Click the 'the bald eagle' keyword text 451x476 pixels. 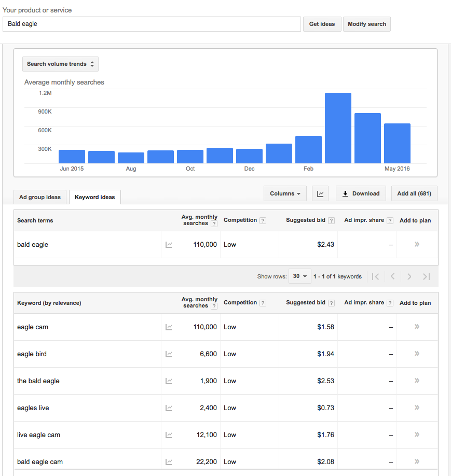tap(38, 381)
